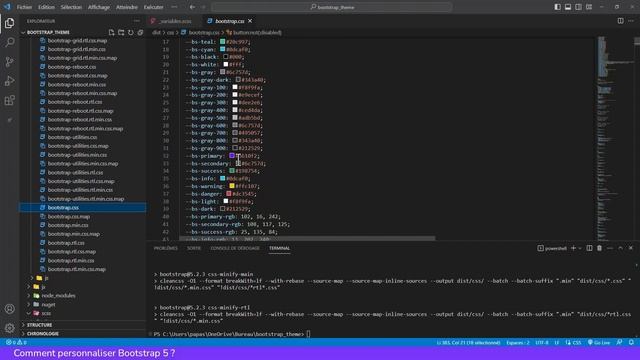Open the Manage gear icon
Screen dimensions: 640x360
[x=9, y=328]
